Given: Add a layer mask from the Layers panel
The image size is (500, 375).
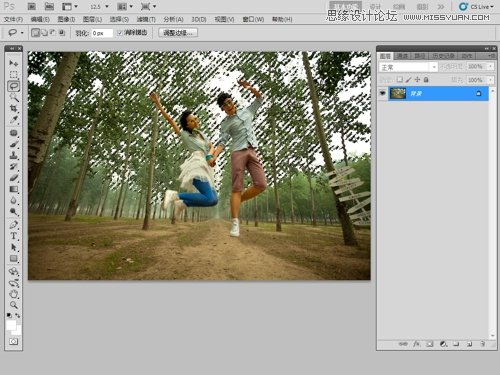Looking at the screenshot, I should pos(430,344).
